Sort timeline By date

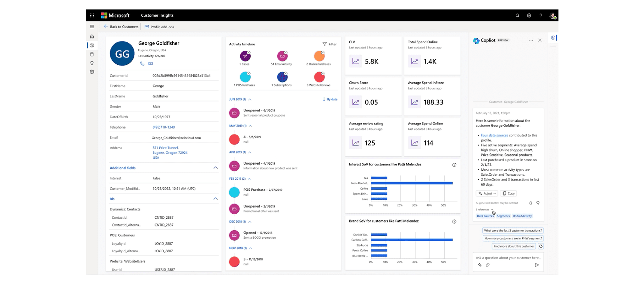click(330, 99)
